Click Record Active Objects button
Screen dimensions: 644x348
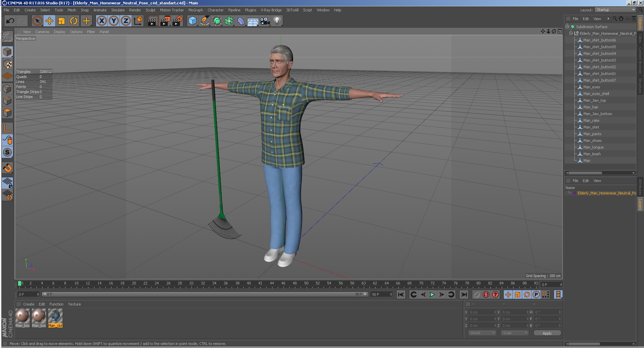(477, 294)
